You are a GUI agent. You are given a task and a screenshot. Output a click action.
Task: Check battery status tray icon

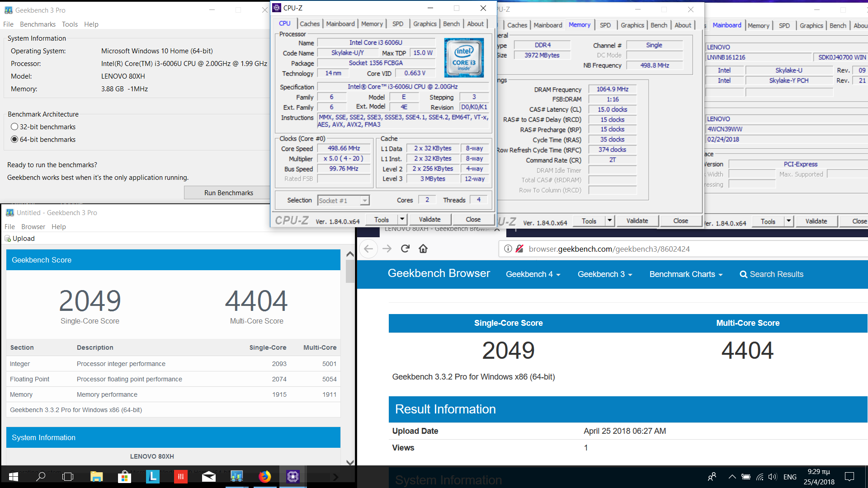746,476
